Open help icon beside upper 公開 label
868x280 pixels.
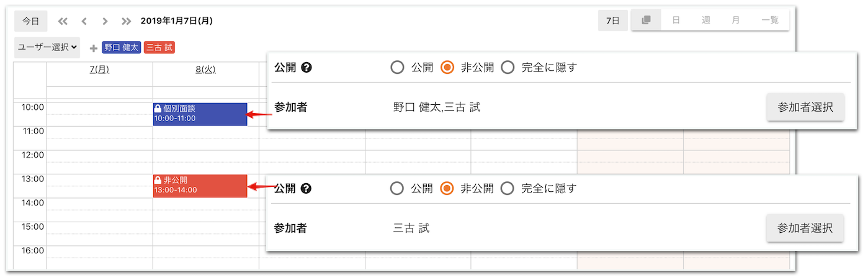(306, 68)
